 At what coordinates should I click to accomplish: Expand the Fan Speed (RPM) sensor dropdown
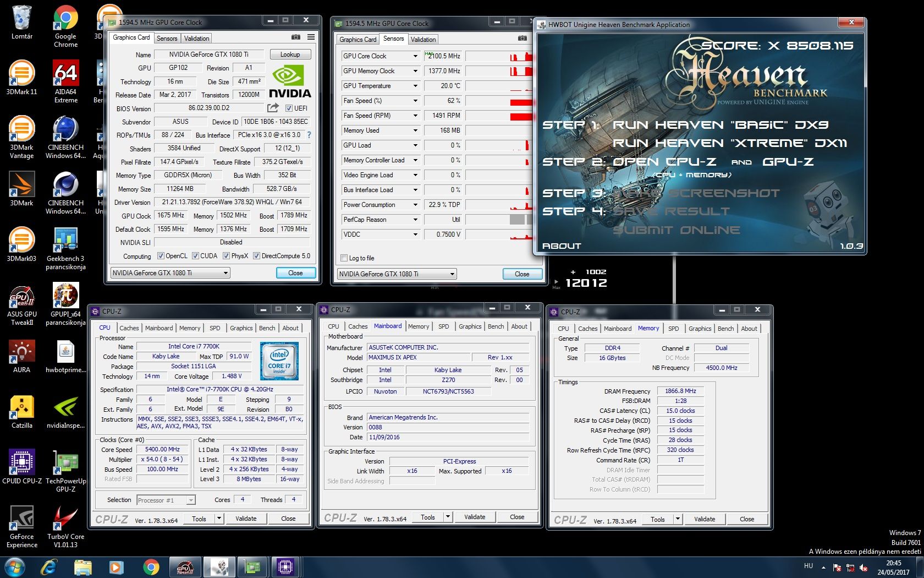click(415, 116)
